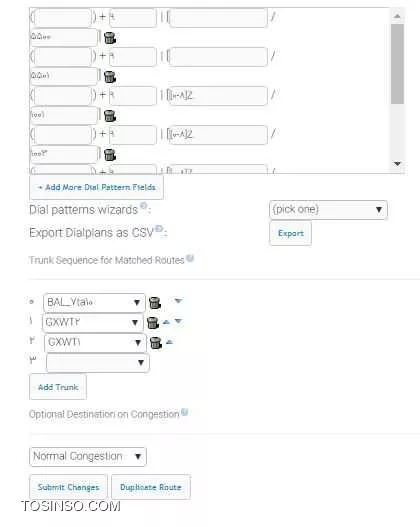Open the first trunk selection dropdown
This screenshot has width=420, height=527.
94,302
